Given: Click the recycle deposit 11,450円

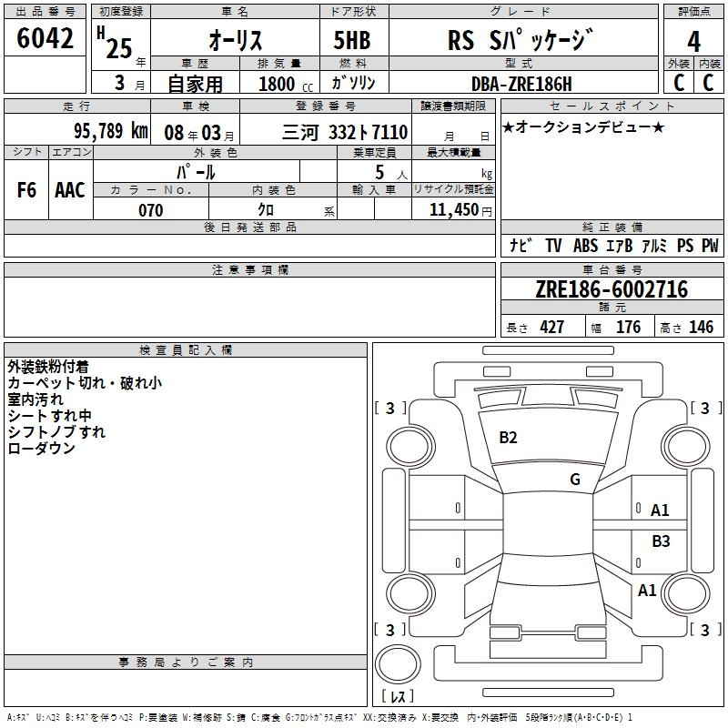Looking at the screenshot, I should [x=460, y=210].
